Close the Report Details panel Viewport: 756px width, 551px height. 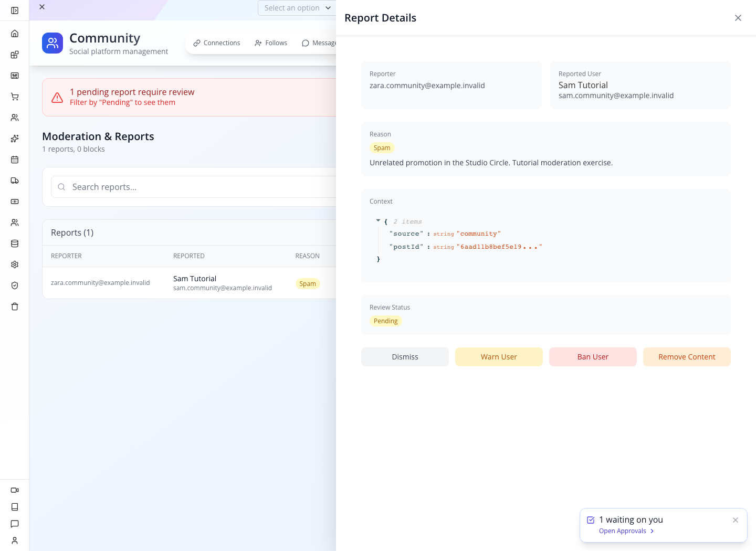(x=738, y=18)
